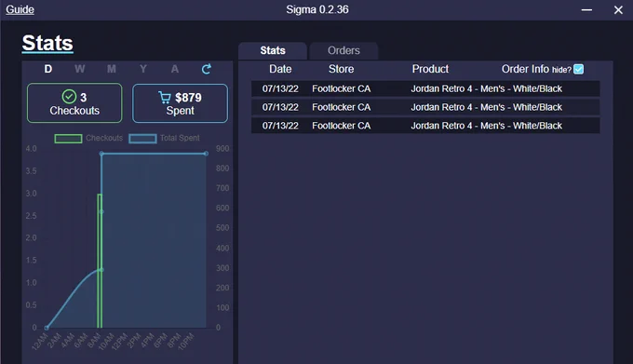Image resolution: width=633 pixels, height=364 pixels.
Task: Click the Order Info column header
Action: pyautogui.click(x=525, y=69)
